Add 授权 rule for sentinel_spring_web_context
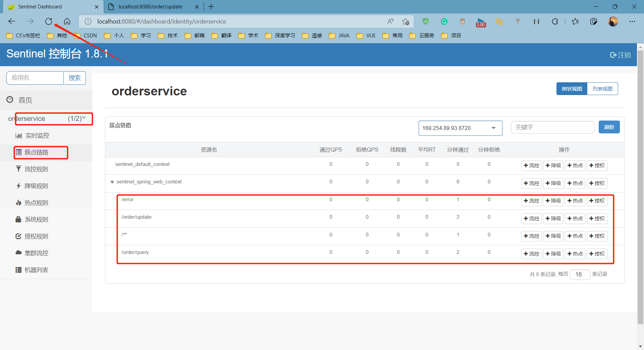Image resolution: width=644 pixels, height=350 pixels. click(597, 183)
